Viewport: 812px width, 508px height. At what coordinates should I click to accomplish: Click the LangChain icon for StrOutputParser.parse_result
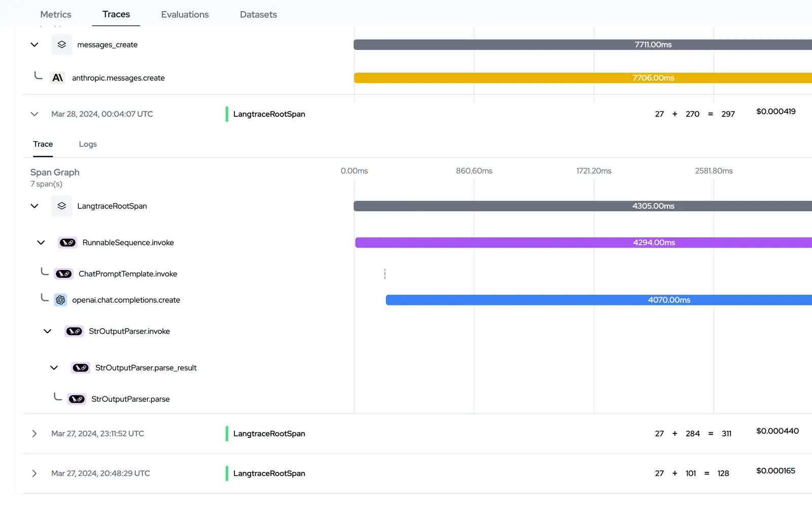click(81, 368)
